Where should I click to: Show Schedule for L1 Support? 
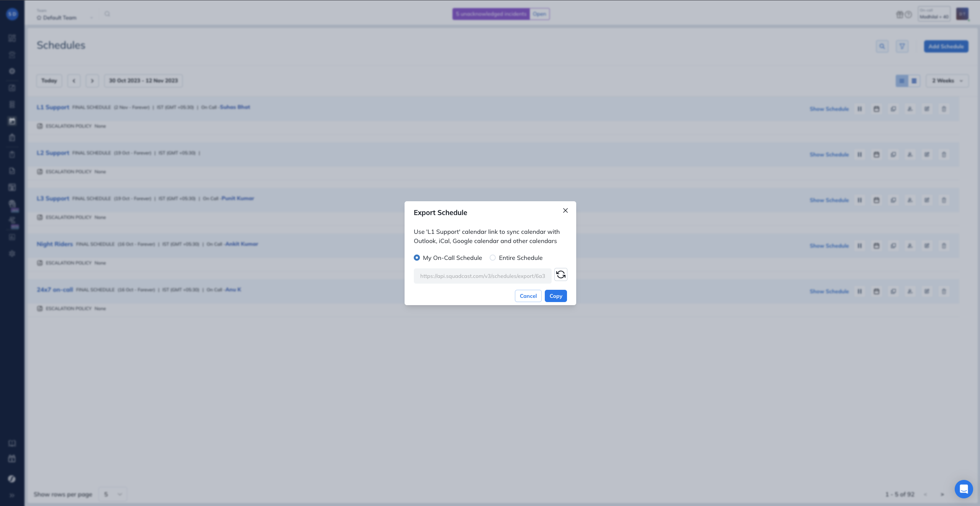click(x=829, y=109)
